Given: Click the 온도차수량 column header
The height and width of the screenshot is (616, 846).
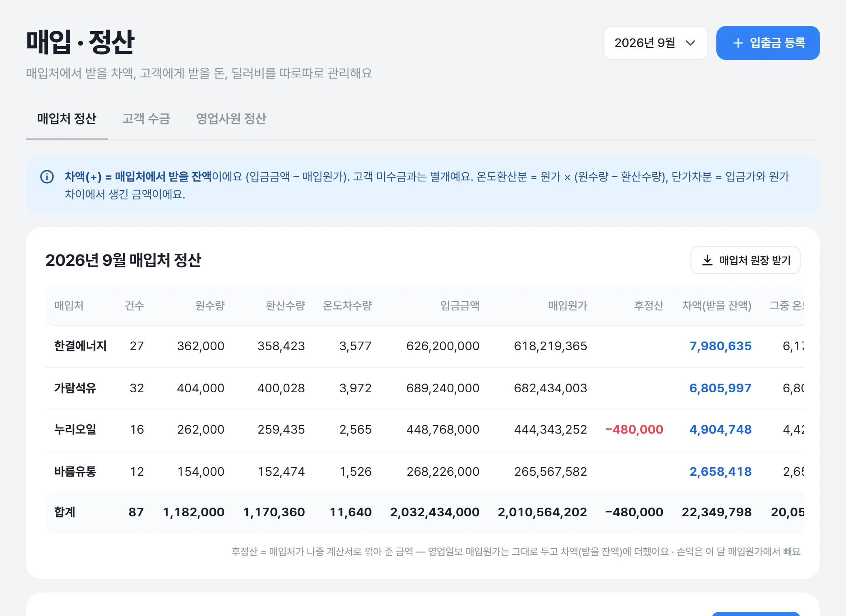Looking at the screenshot, I should (x=347, y=306).
